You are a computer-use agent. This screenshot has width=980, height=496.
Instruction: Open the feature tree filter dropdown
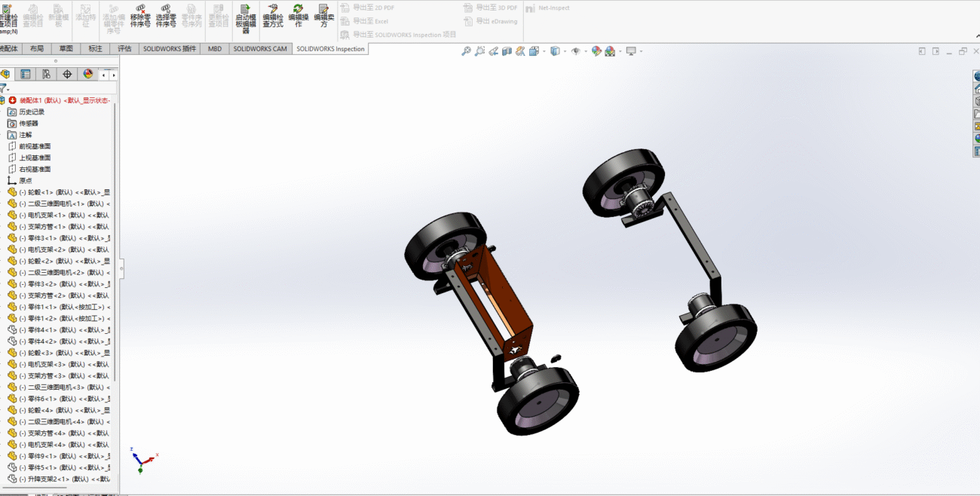point(5,88)
